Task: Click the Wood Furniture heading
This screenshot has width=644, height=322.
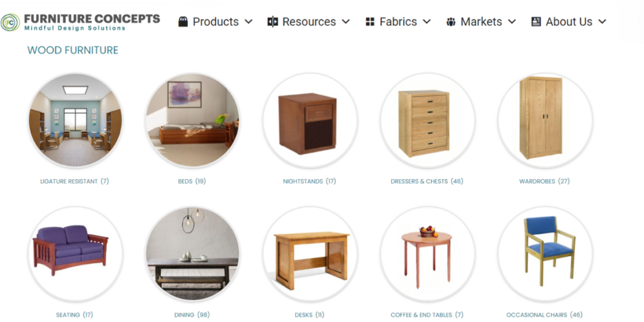Action: coord(73,50)
